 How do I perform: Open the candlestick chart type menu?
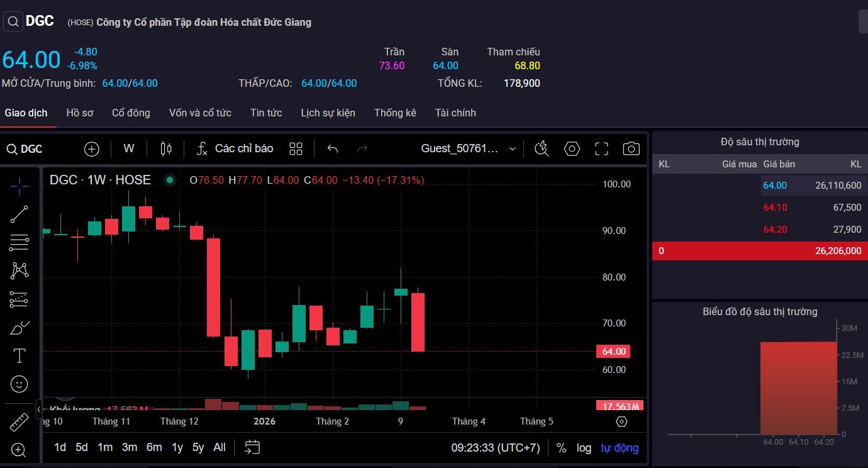tap(166, 149)
